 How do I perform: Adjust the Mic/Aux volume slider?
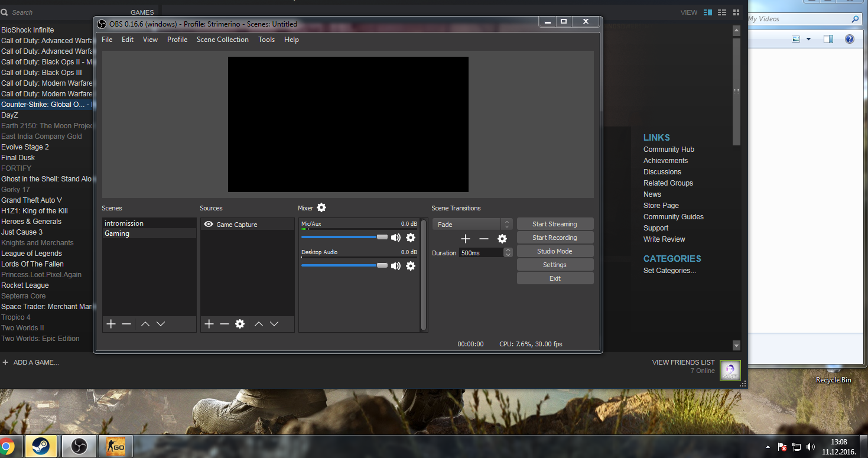point(344,237)
